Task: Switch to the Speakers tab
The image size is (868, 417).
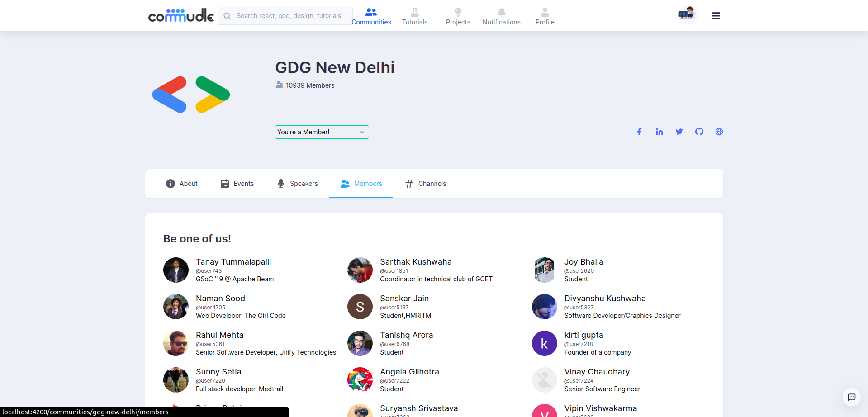Action: click(x=297, y=184)
